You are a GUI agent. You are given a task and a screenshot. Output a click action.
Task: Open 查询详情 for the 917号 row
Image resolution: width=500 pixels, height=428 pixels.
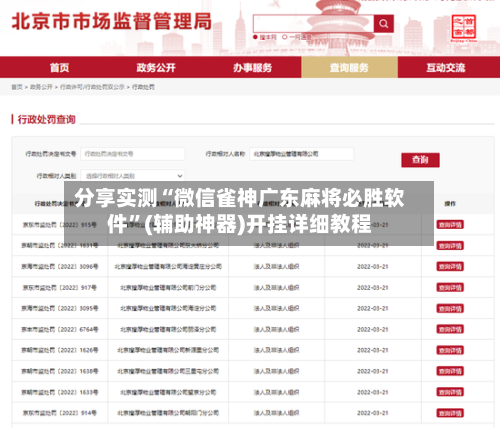tap(450, 288)
